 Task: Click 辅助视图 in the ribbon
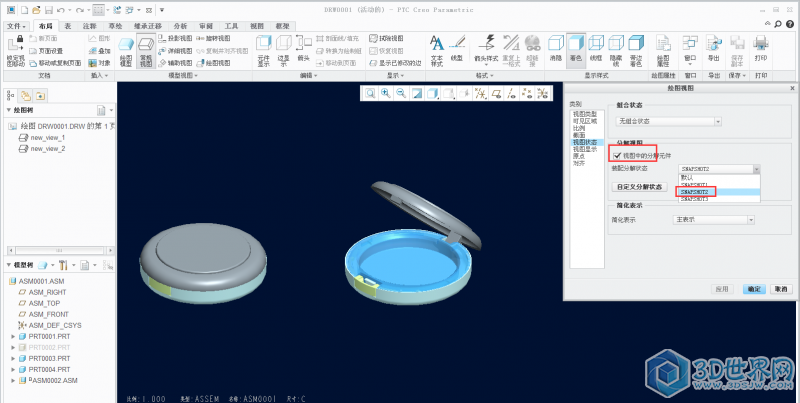[175, 63]
